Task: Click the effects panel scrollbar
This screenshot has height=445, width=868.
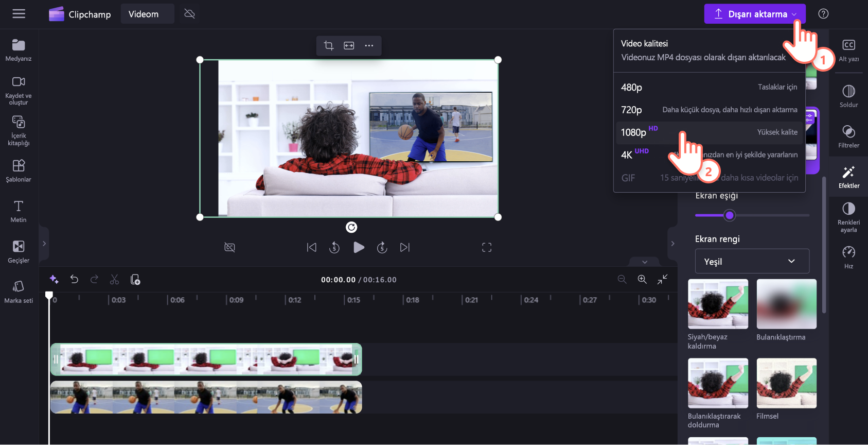Action: click(824, 245)
